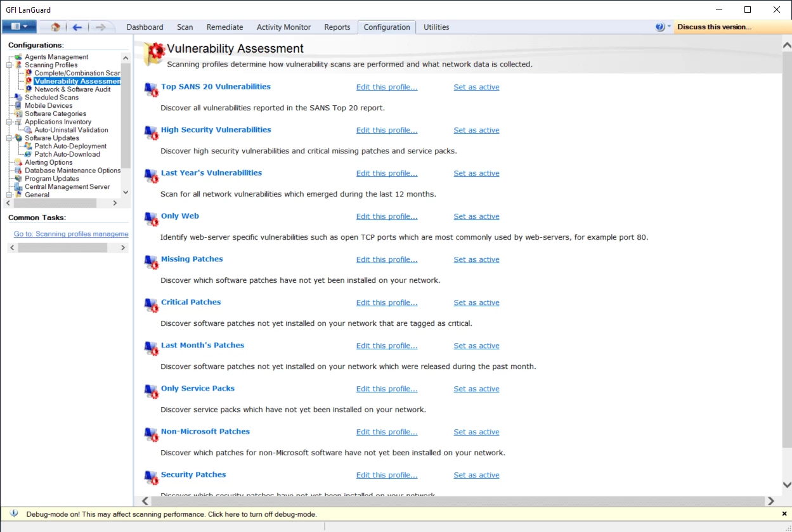This screenshot has width=792, height=532.
Task: Click the Patch Auto-Deployment tree icon
Action: point(28,146)
